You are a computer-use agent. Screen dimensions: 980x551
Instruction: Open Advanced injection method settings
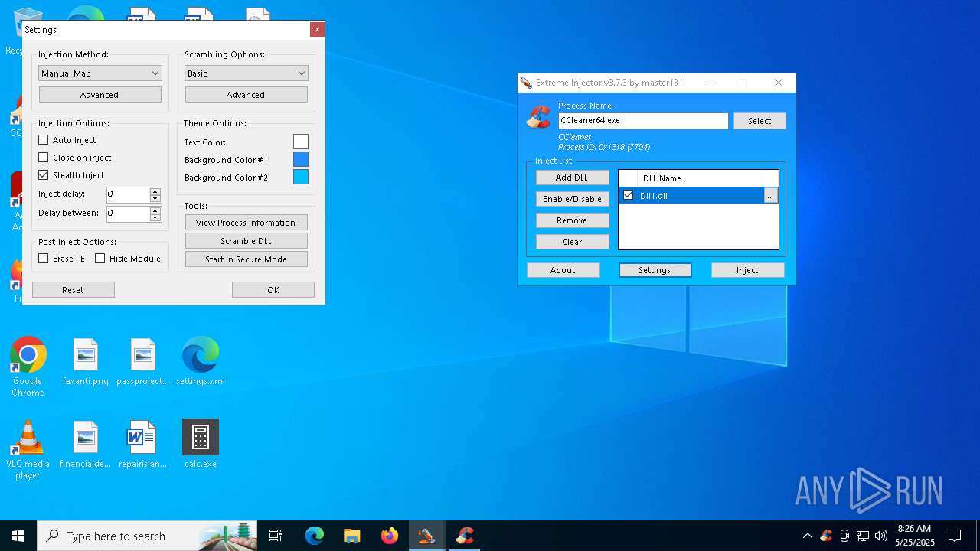tap(100, 95)
